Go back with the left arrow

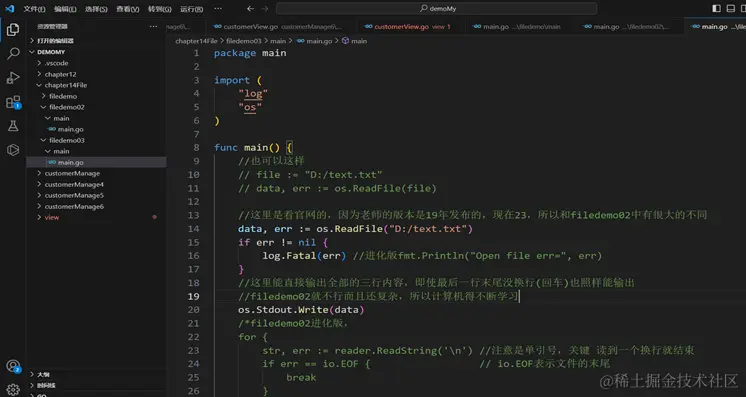pos(250,9)
